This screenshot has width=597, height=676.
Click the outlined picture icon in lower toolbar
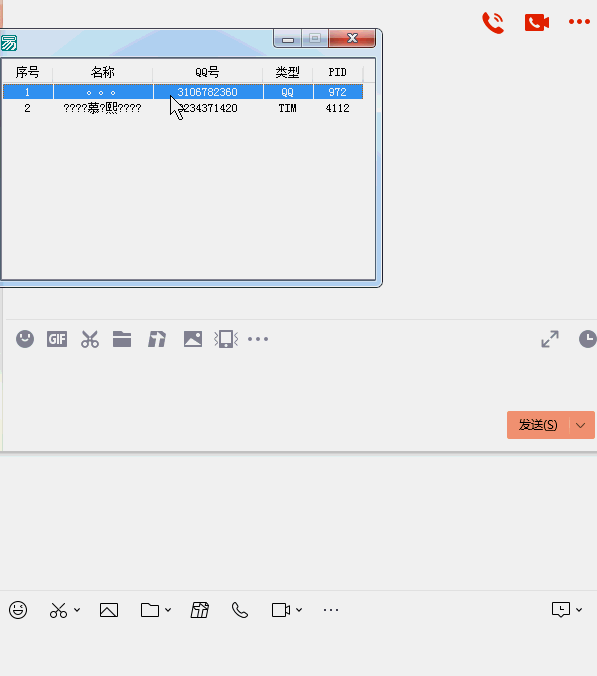click(109, 610)
